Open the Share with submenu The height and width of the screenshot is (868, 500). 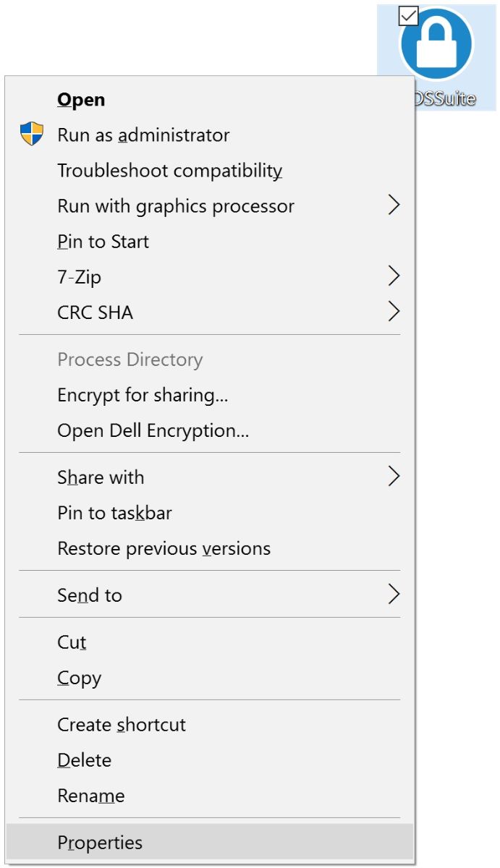(x=395, y=477)
